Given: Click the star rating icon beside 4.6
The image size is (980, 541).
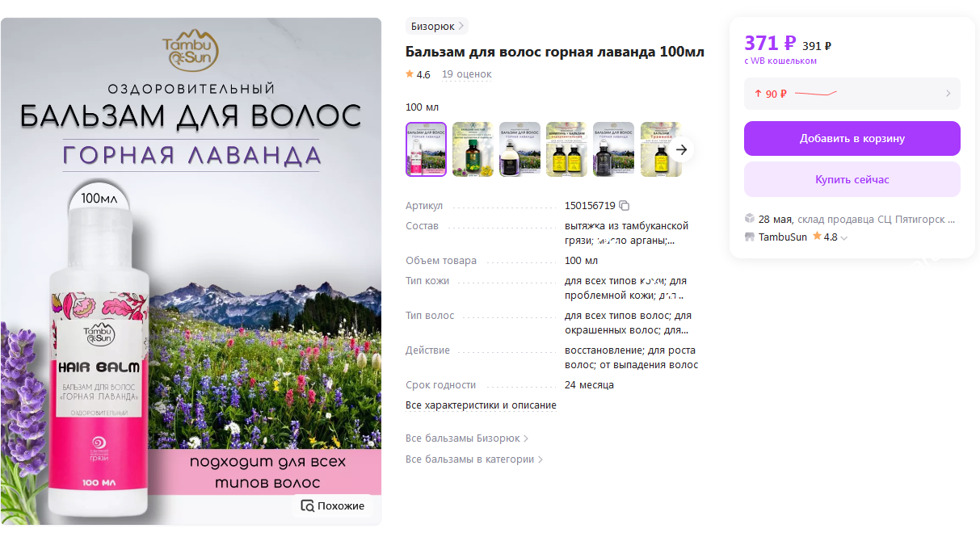Looking at the screenshot, I should tap(410, 74).
